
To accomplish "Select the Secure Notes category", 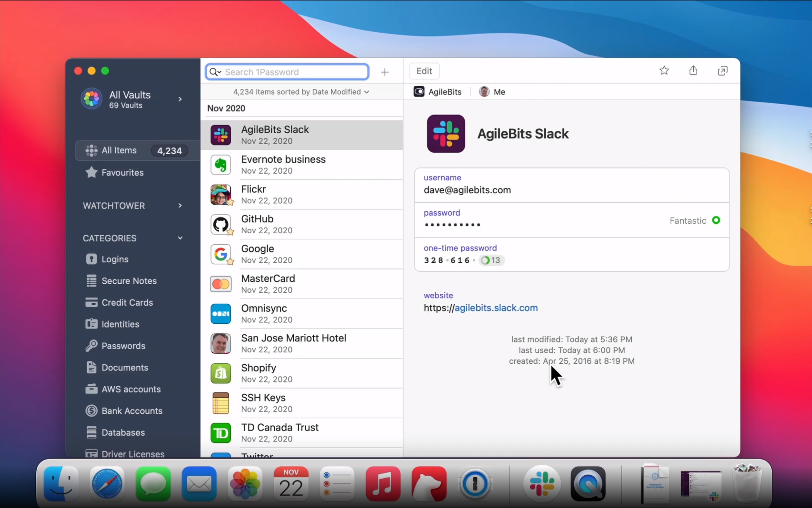I will click(x=129, y=280).
